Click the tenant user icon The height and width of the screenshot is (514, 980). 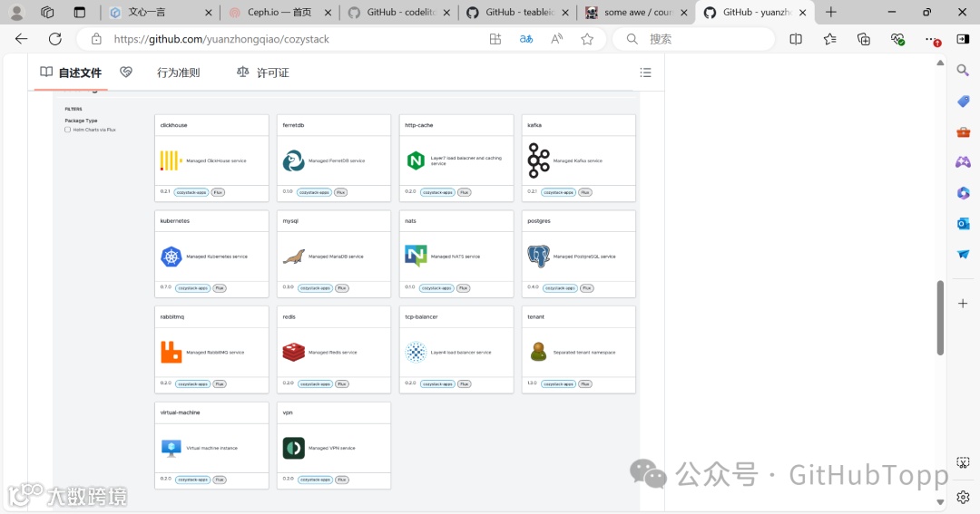click(538, 352)
